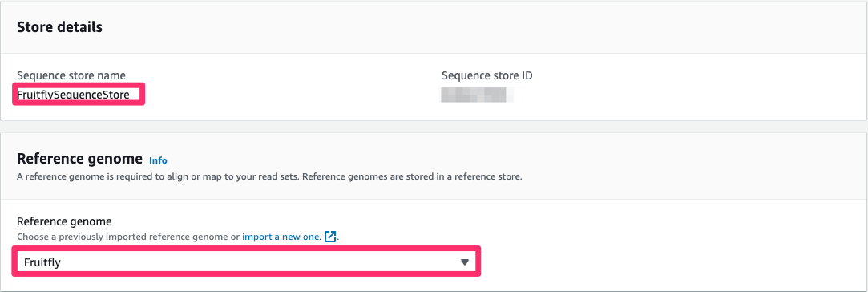Click the reference genome required description text
The image size is (868, 292).
[269, 178]
